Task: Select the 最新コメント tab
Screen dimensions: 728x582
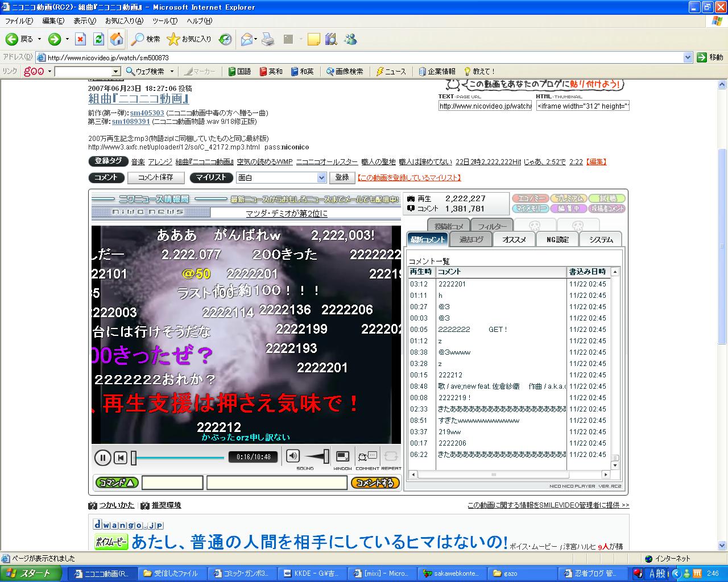Action: (428, 239)
